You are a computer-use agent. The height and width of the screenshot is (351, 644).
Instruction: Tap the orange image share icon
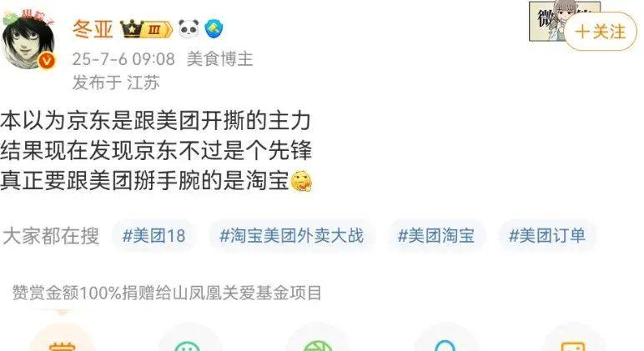573,341
